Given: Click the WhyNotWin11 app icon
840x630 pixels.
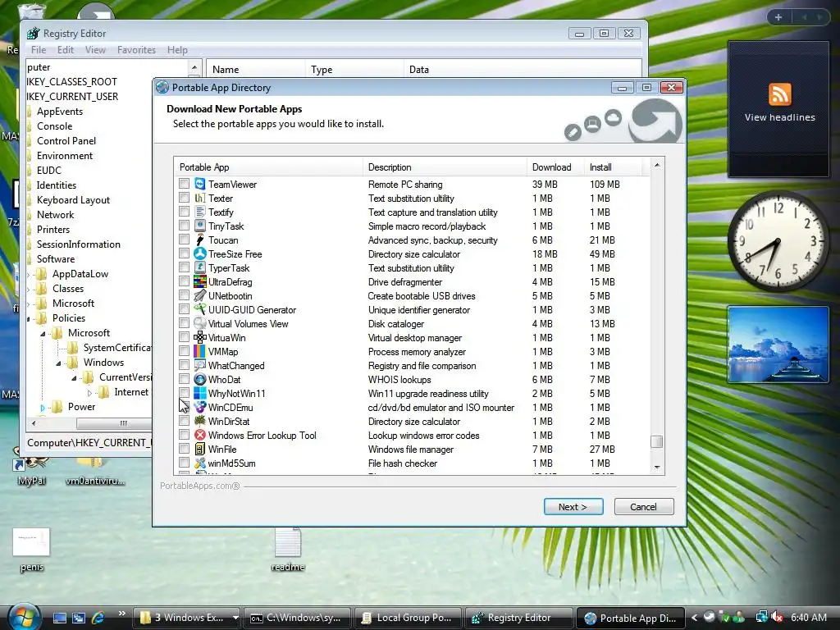Looking at the screenshot, I should tap(200, 393).
